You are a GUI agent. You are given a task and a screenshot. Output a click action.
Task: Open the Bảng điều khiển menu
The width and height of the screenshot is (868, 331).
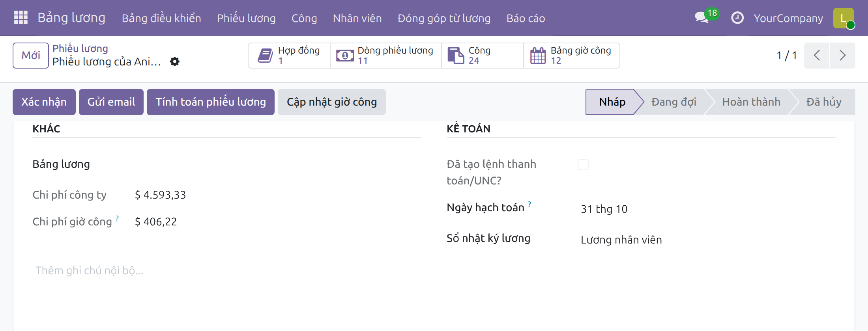161,18
